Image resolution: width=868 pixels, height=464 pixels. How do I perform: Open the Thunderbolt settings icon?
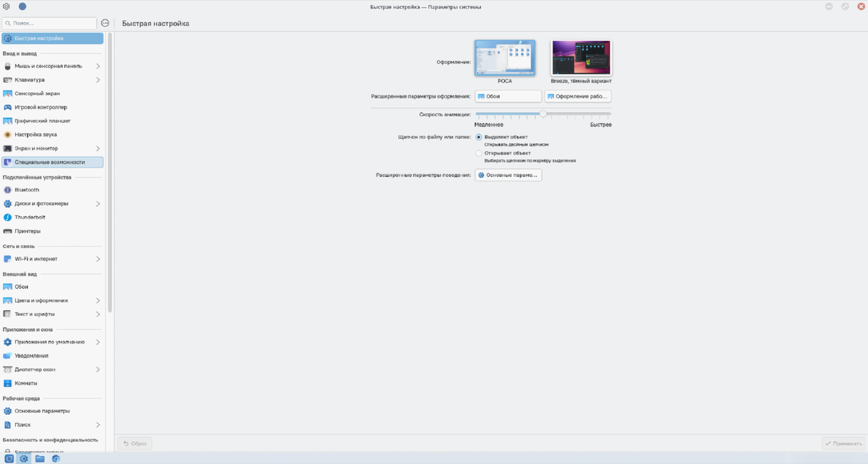point(8,218)
